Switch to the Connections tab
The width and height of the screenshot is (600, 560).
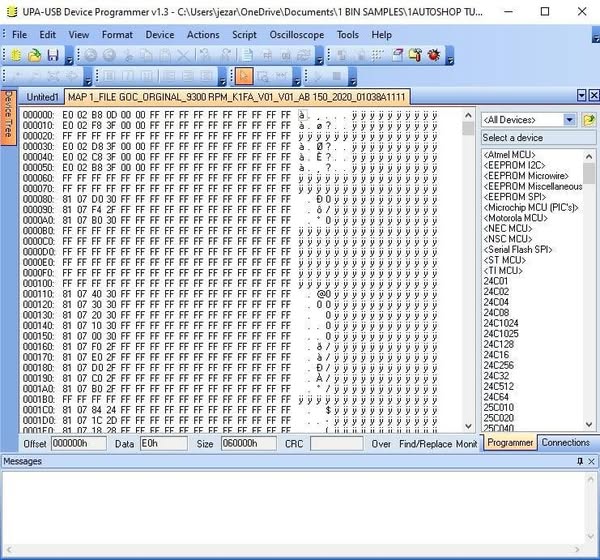point(566,443)
